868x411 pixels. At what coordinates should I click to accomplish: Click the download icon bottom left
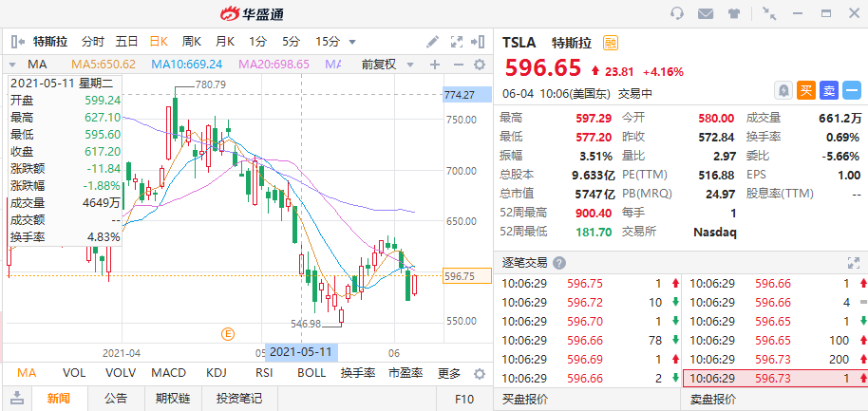[x=18, y=397]
